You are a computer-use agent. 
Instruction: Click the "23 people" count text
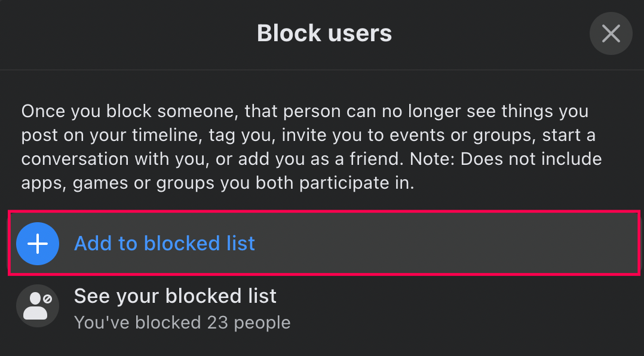click(249, 323)
